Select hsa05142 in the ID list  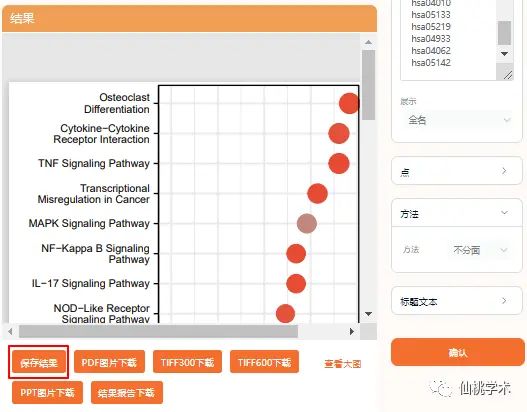click(x=431, y=63)
